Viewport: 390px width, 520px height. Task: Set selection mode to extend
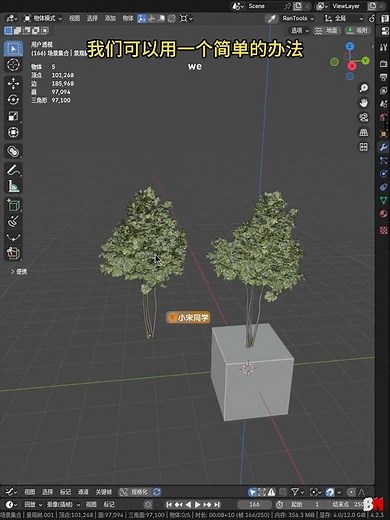coord(17,31)
